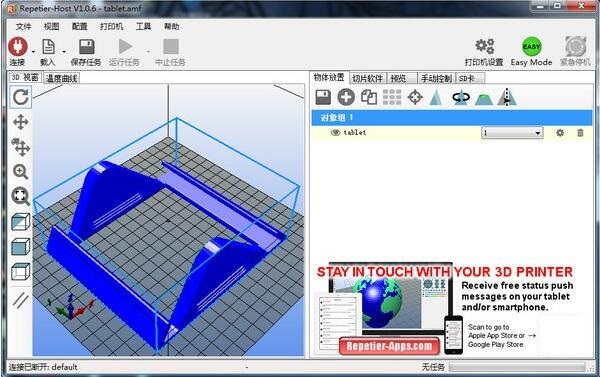Switch to the 3D 视窗 tab
Screen dimensions: 600x377
pyautogui.click(x=25, y=78)
